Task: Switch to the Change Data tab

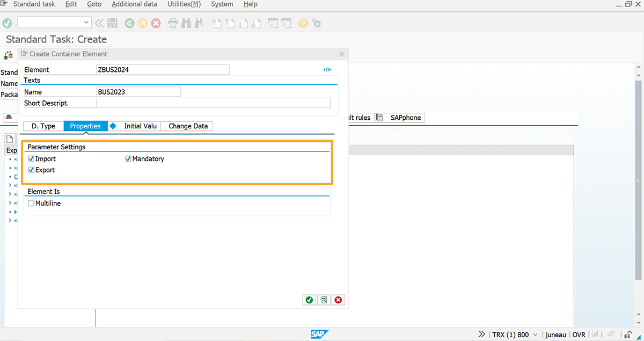Action: (188, 126)
